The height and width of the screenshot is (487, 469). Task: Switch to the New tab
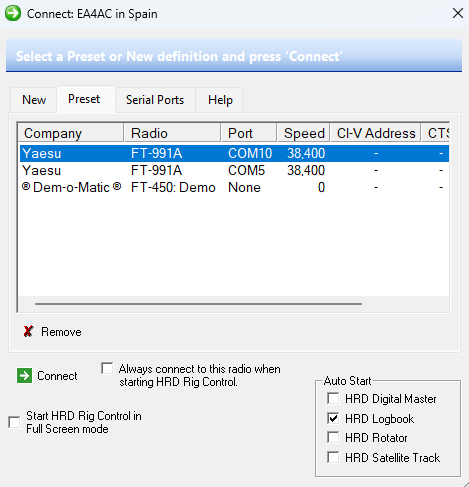click(34, 100)
